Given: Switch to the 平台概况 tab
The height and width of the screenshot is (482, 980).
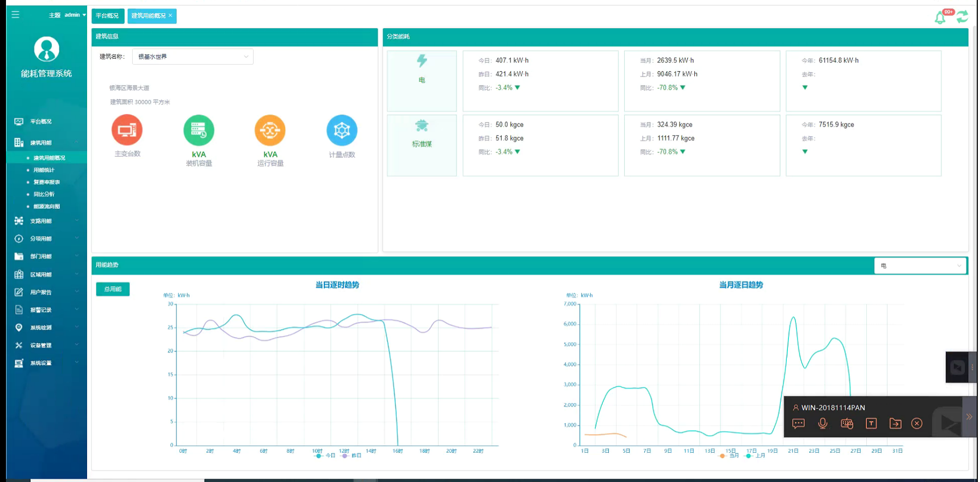Looking at the screenshot, I should point(107,16).
